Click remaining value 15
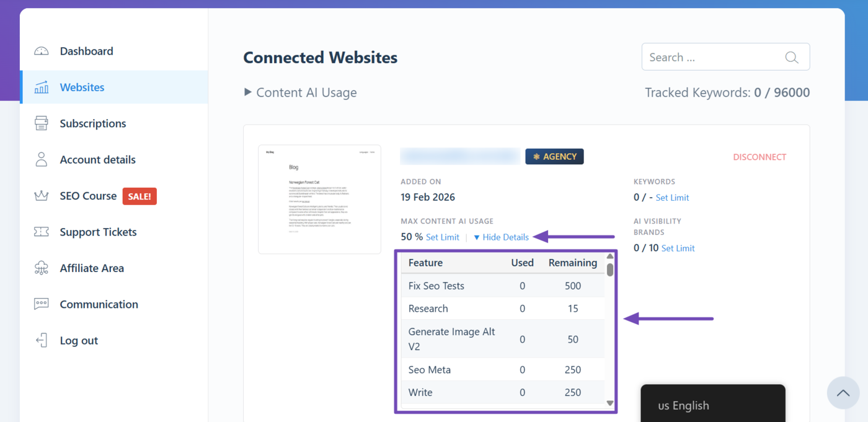868x422 pixels. pos(573,309)
